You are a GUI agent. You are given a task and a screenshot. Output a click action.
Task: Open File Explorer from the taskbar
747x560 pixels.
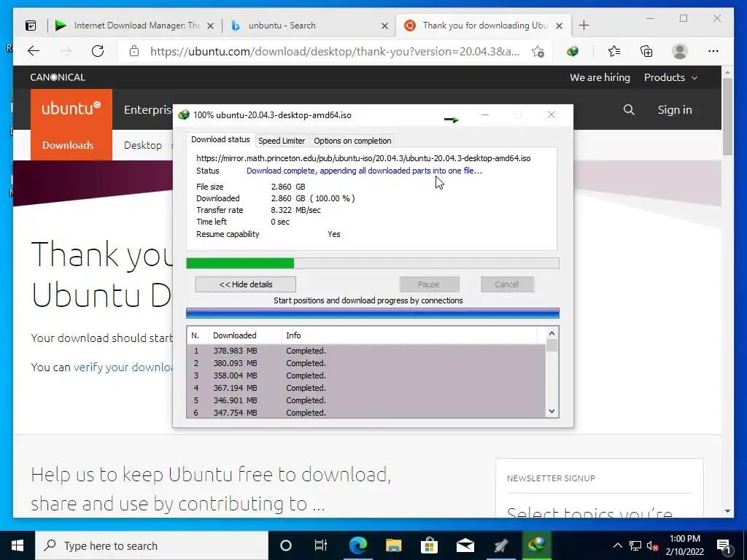click(393, 545)
